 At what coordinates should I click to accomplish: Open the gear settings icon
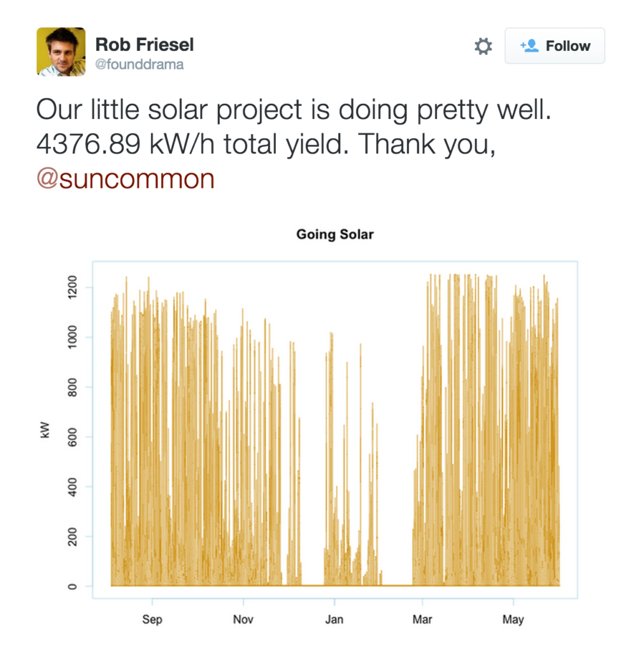483,46
